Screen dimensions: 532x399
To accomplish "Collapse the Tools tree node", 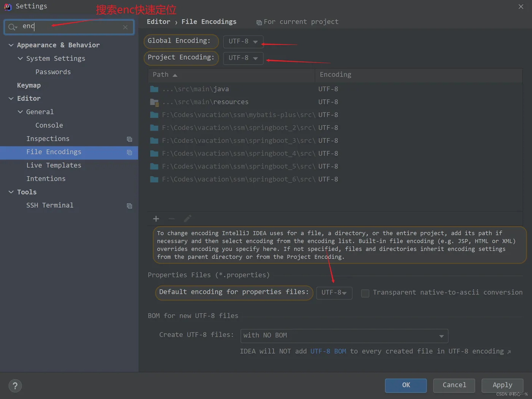I will click(x=11, y=192).
